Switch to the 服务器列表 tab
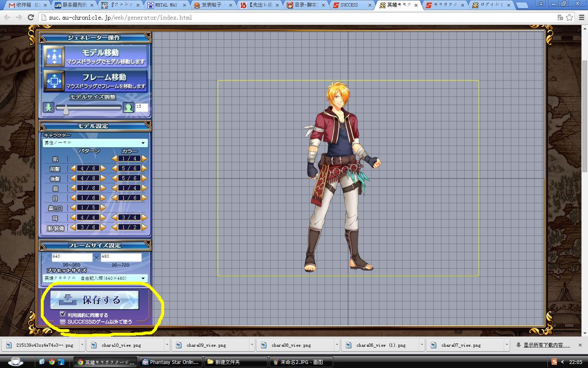The image size is (588, 368). (x=73, y=5)
